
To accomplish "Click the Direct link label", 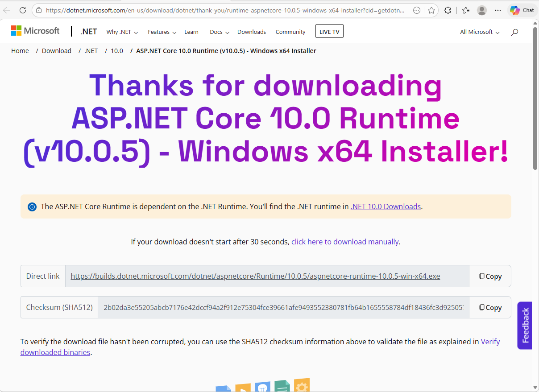I will click(x=43, y=276).
